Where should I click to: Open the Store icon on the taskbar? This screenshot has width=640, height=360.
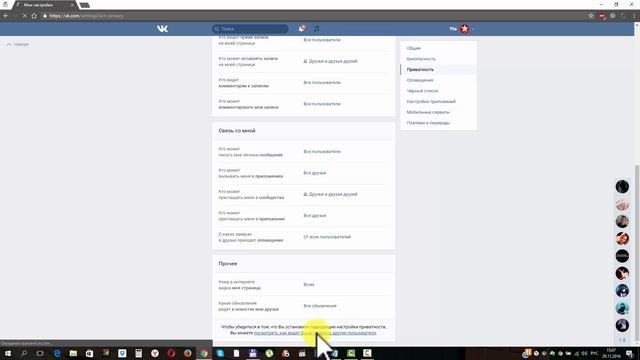click(x=89, y=353)
